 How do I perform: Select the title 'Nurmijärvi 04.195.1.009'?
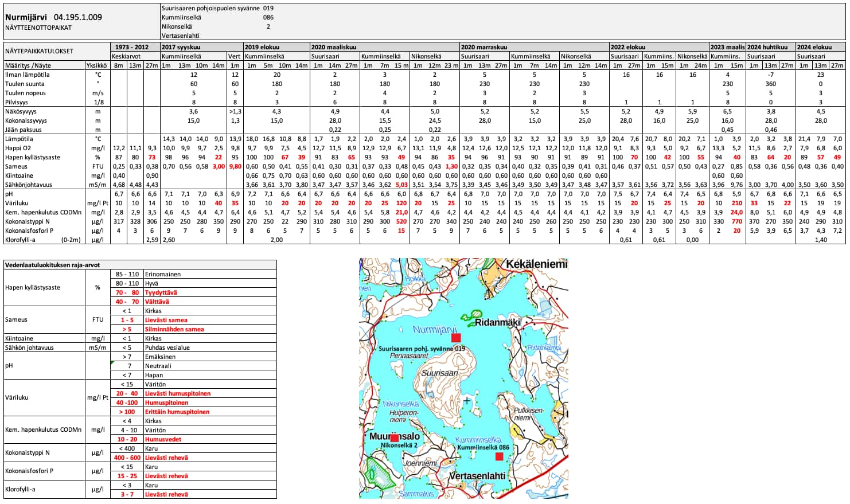53,17
